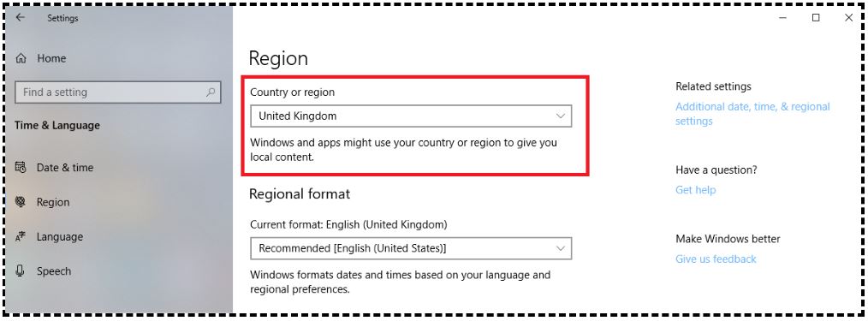Follow the Get help link

point(695,190)
